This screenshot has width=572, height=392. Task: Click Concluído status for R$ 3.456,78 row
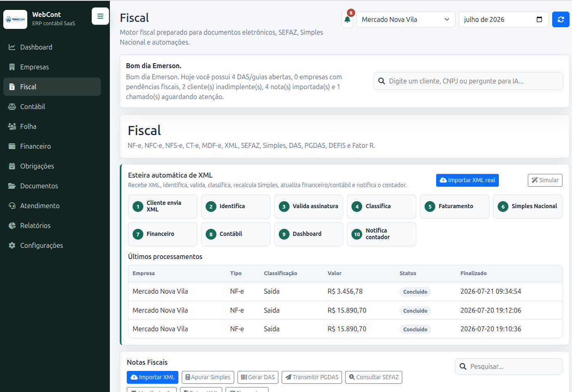[x=415, y=292]
